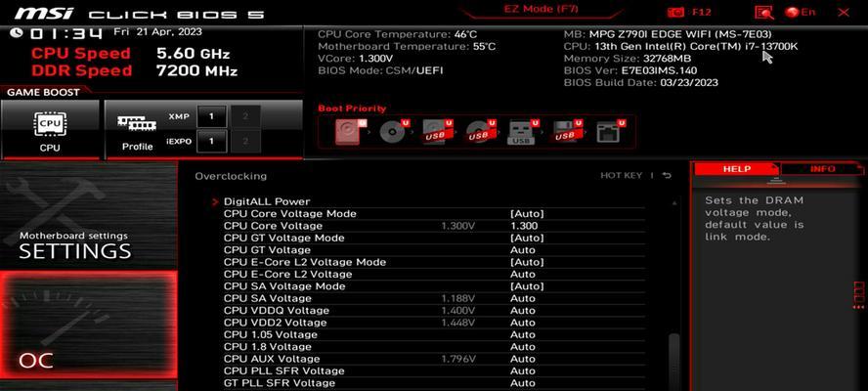
Task: Open CPU SA Voltage Mode [Auto] dropdown
Action: pos(527,286)
